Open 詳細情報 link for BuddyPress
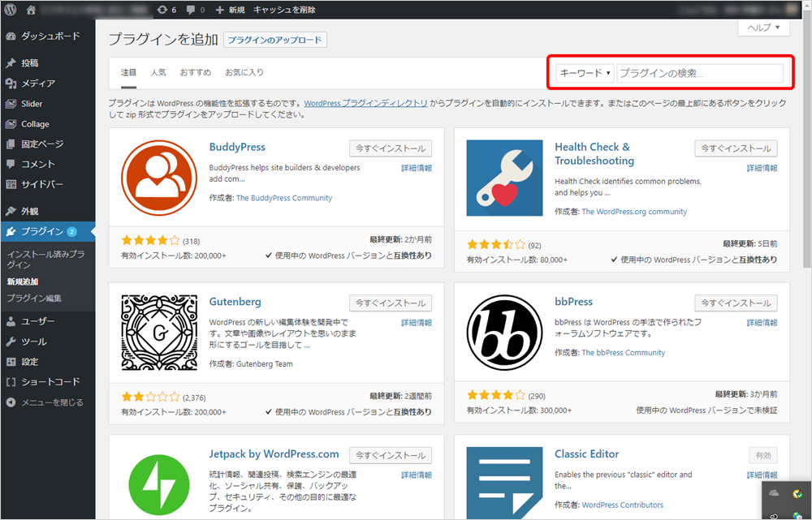The width and height of the screenshot is (812, 520). [x=417, y=168]
